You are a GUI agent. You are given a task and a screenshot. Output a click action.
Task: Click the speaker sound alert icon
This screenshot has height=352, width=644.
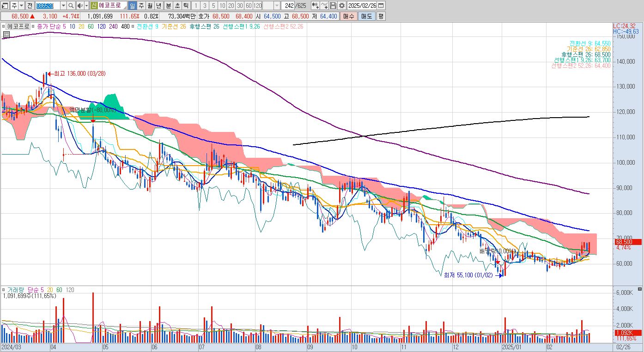[x=79, y=6]
